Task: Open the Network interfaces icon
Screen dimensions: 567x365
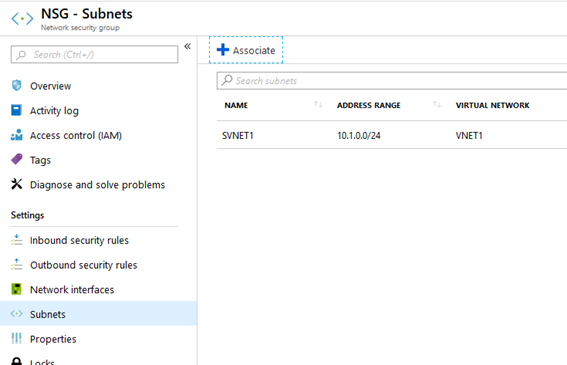Action: [16, 289]
